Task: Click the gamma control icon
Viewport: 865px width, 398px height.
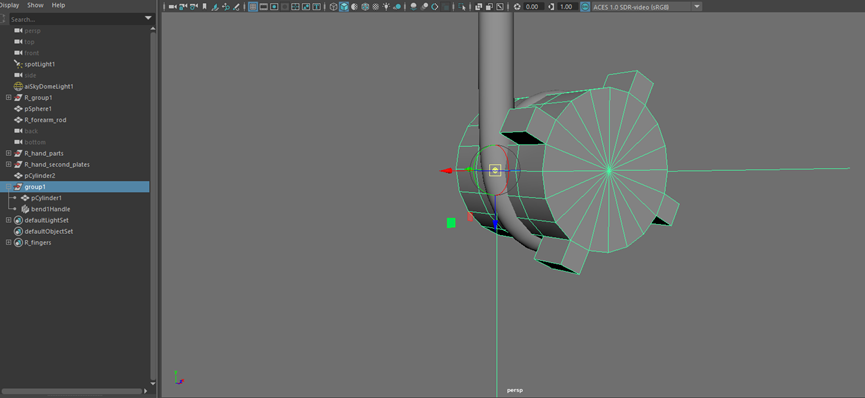Action: point(552,7)
